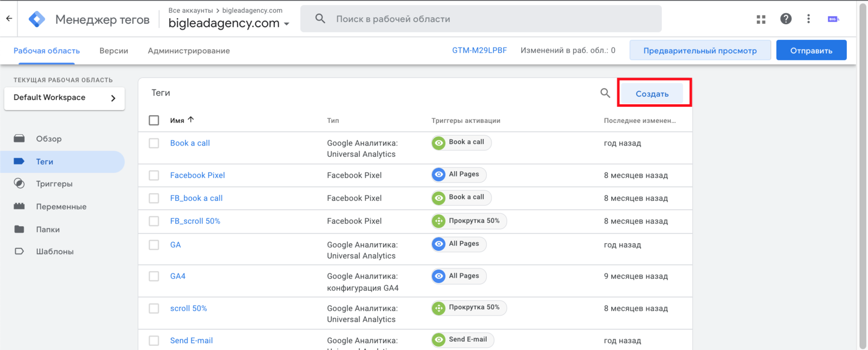Check the GA tag checkbox
Image resolution: width=868 pixels, height=350 pixels.
(x=154, y=245)
